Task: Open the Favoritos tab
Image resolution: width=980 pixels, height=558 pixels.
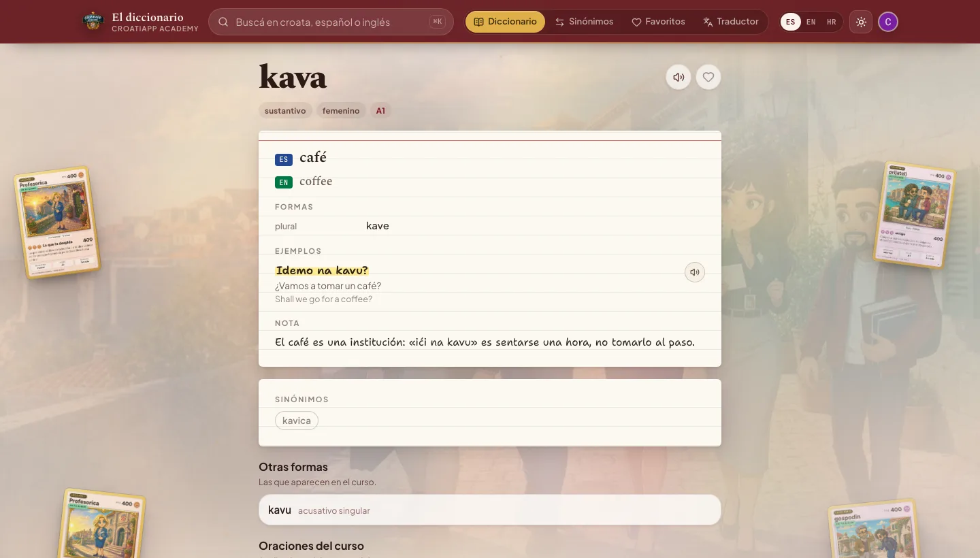Action: coord(658,22)
